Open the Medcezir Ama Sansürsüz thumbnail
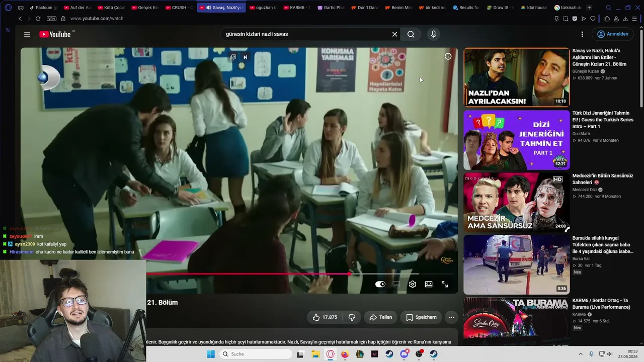Image resolution: width=644 pixels, height=362 pixels. click(517, 202)
